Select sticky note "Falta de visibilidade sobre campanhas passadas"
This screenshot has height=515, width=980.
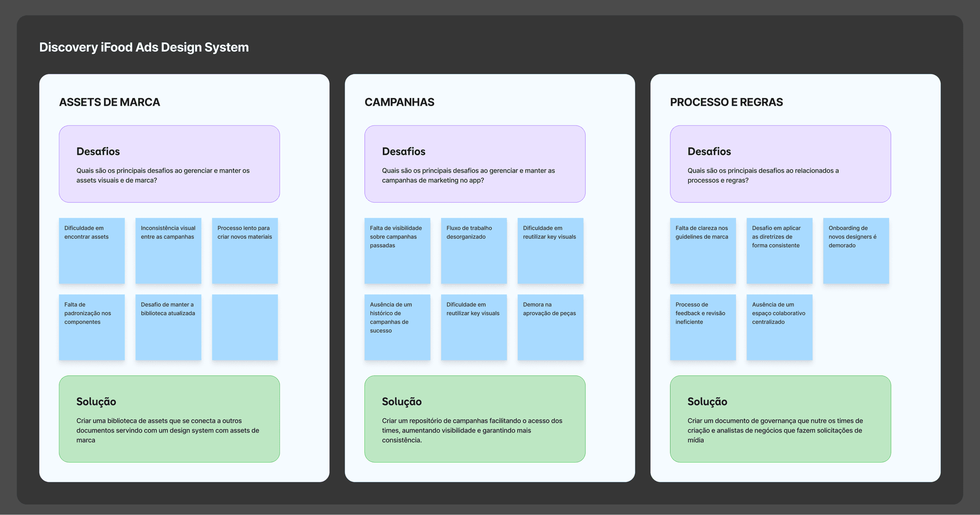[x=398, y=251]
